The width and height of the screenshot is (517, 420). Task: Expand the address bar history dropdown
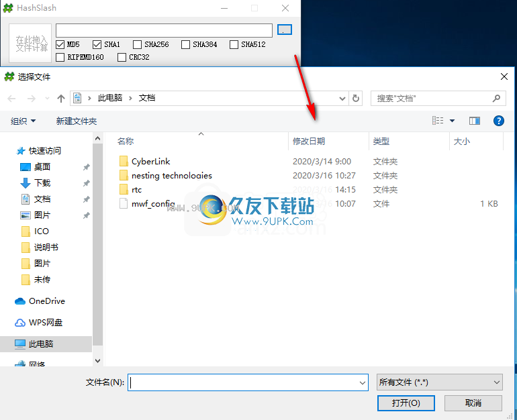click(342, 99)
